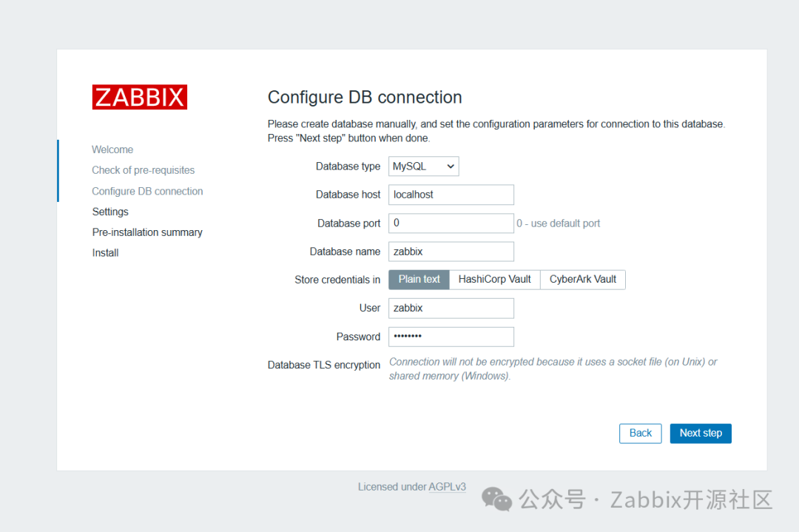
Task: Click the Back button
Action: pyautogui.click(x=640, y=433)
